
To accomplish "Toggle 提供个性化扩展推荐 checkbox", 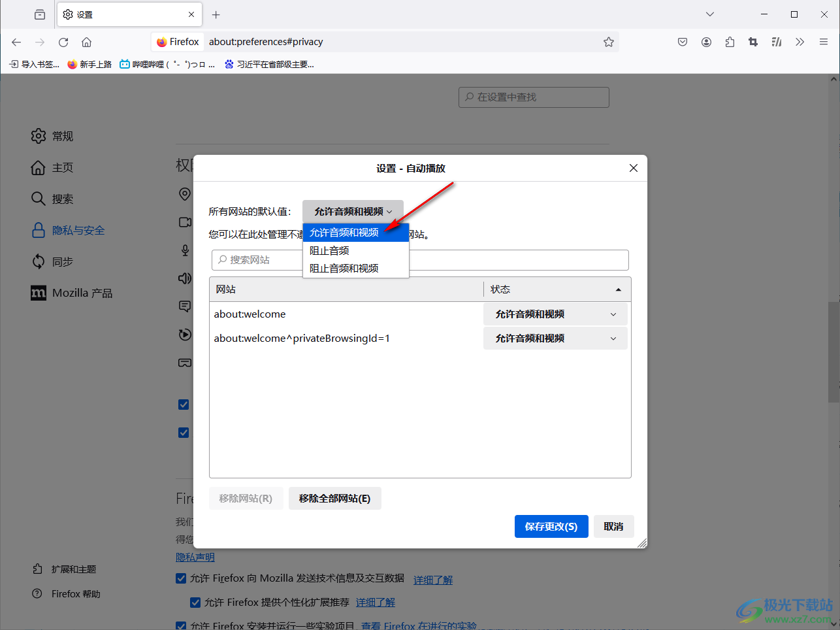I will [195, 602].
